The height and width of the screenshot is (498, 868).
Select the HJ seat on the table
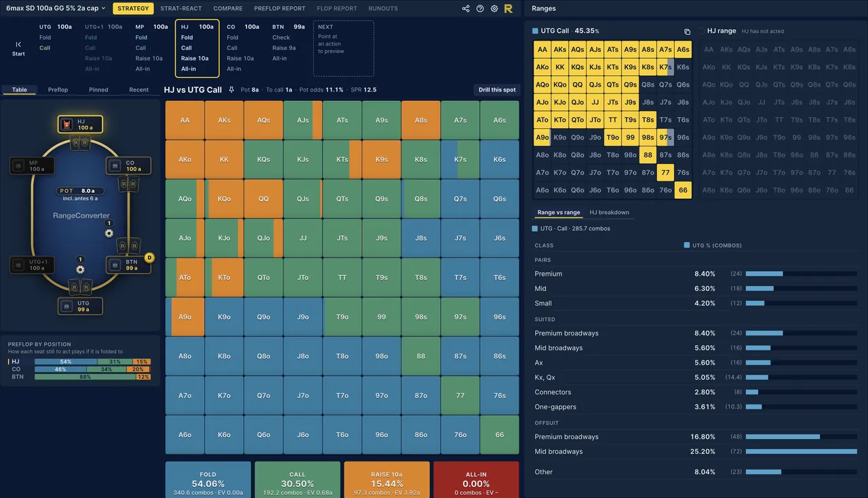coord(80,125)
